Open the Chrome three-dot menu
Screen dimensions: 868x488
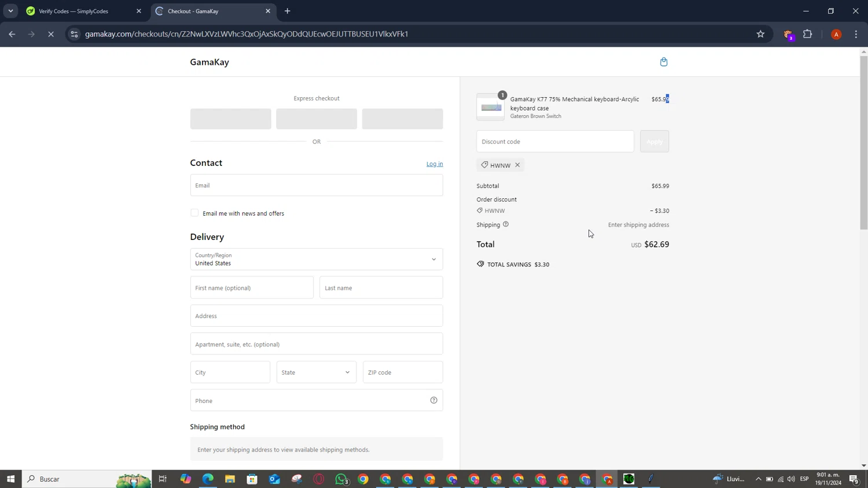856,34
